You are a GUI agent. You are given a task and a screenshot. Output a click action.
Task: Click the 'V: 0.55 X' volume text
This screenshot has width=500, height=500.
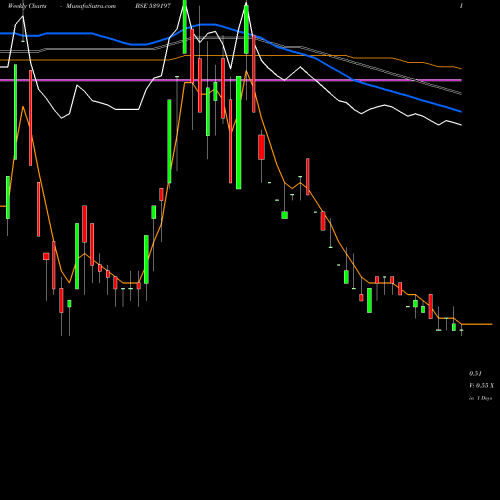pos(481,386)
